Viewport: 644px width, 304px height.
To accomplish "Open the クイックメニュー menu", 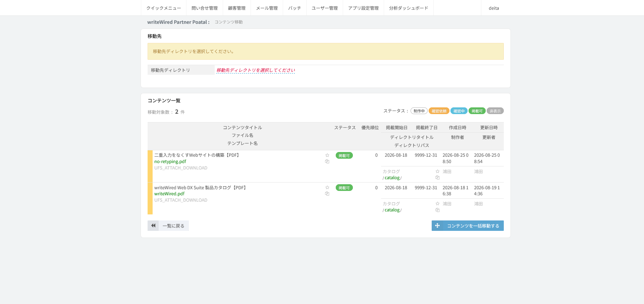I will [x=164, y=8].
